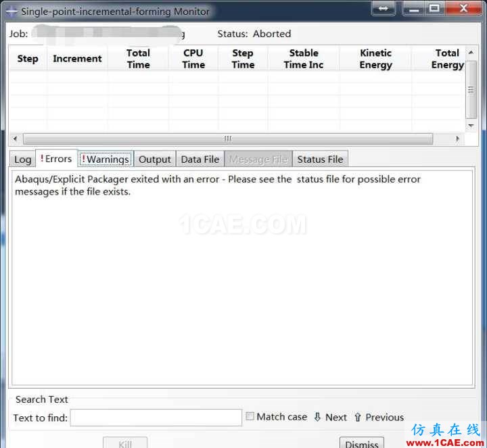
Task: Enable the Match case checkbox
Action: tap(250, 416)
